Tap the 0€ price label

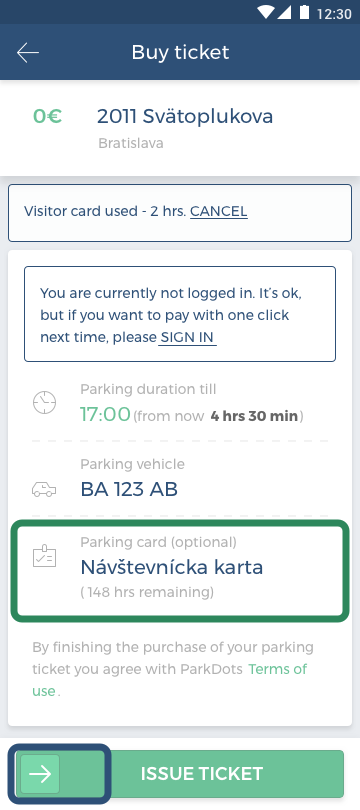[48, 117]
